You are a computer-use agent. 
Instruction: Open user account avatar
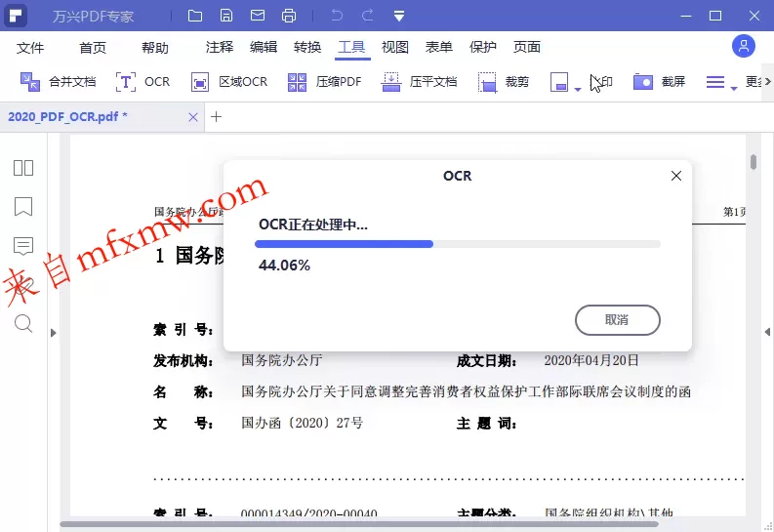coord(744,47)
